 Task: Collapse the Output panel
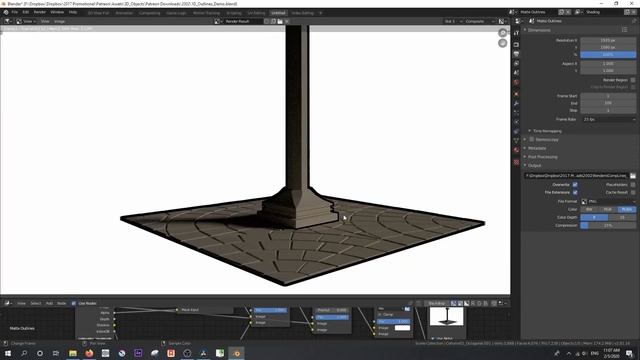coord(525,165)
